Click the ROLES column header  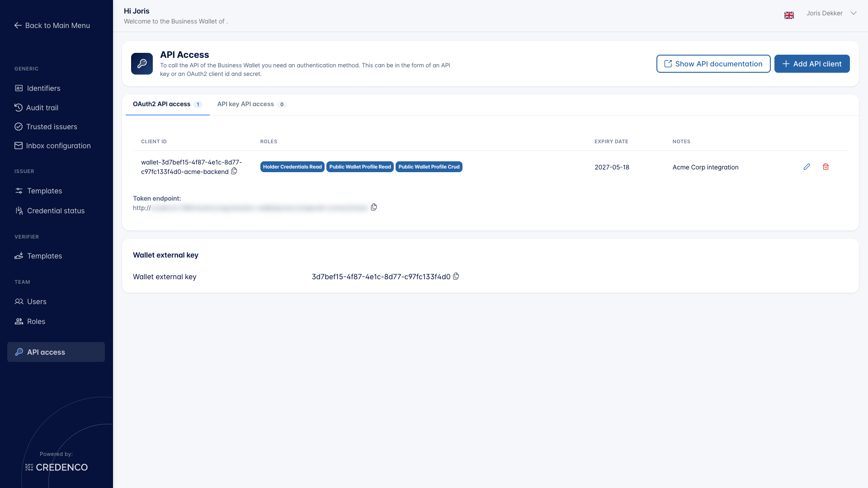coord(269,141)
